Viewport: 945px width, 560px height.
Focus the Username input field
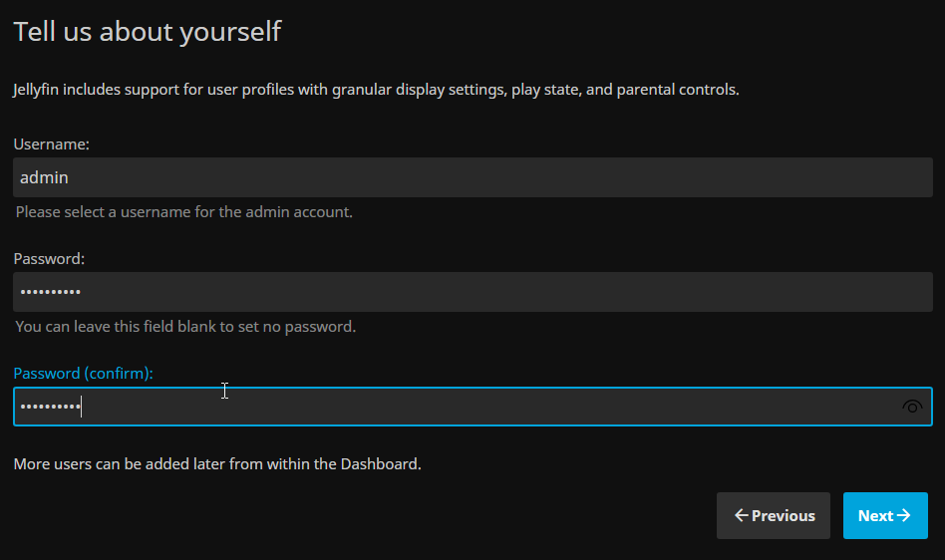[x=472, y=177]
